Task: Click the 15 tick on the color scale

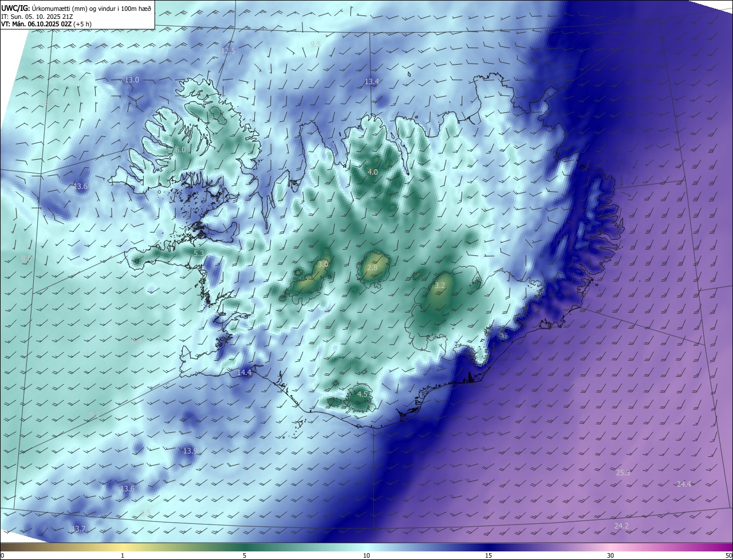Action: point(488,555)
